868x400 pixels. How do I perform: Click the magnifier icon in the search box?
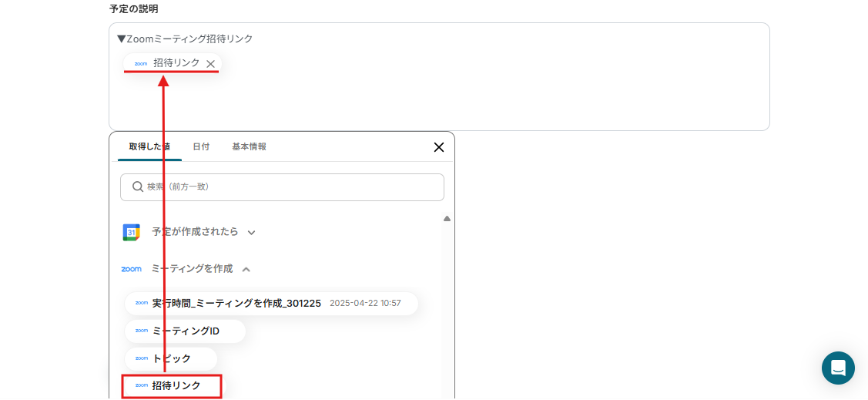pos(138,187)
